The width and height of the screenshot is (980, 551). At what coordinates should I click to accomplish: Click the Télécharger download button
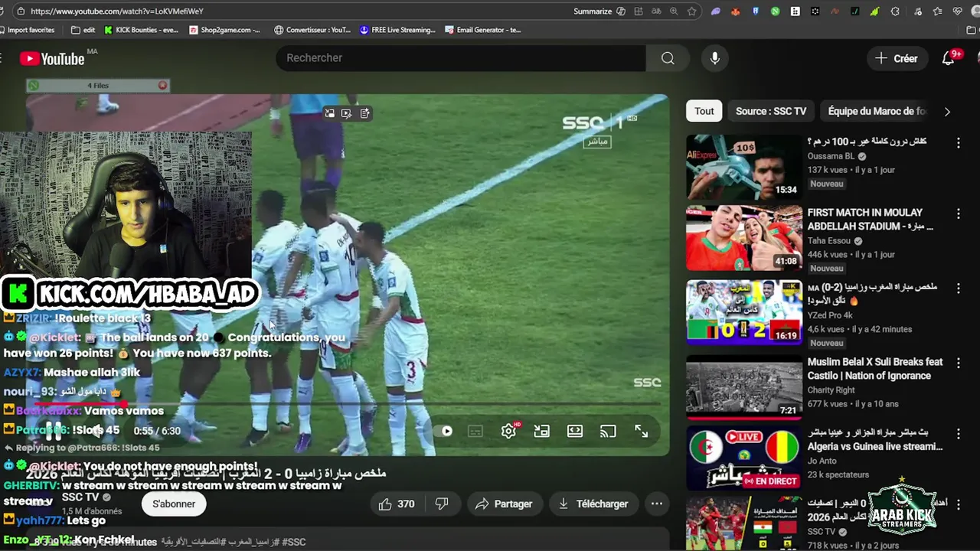click(593, 504)
